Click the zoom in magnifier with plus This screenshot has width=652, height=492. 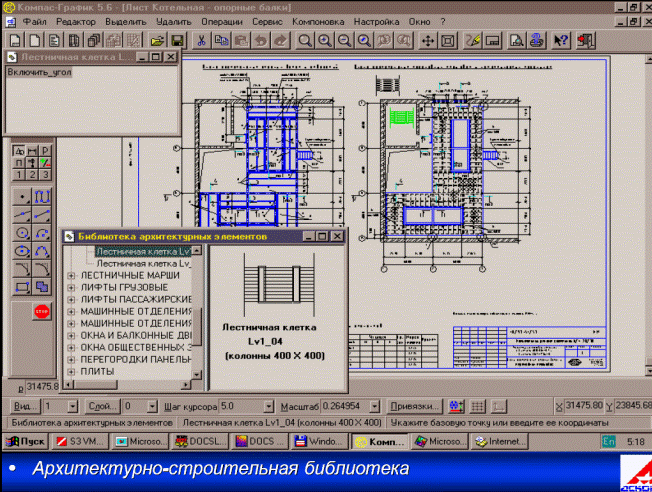pos(324,40)
